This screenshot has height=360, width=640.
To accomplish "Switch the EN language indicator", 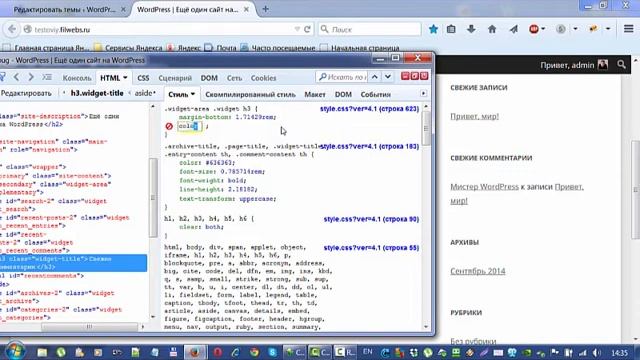I will [x=367, y=351].
